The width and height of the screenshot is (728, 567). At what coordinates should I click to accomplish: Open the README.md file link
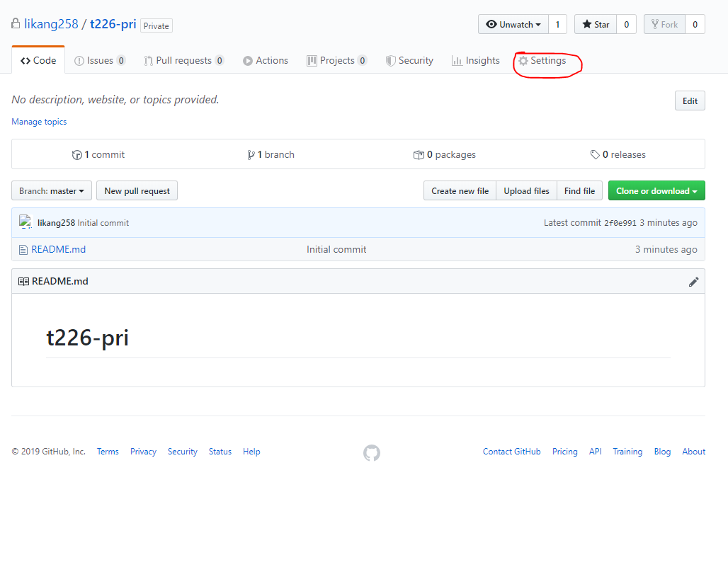[59, 250]
